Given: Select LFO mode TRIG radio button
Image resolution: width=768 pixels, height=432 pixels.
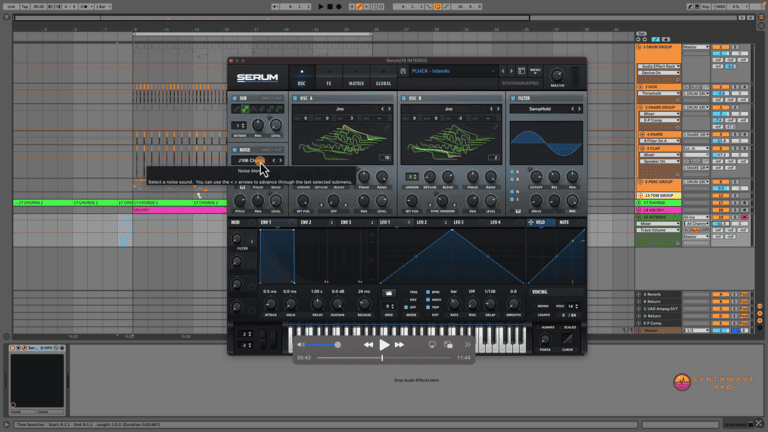Looking at the screenshot, I should (x=406, y=292).
